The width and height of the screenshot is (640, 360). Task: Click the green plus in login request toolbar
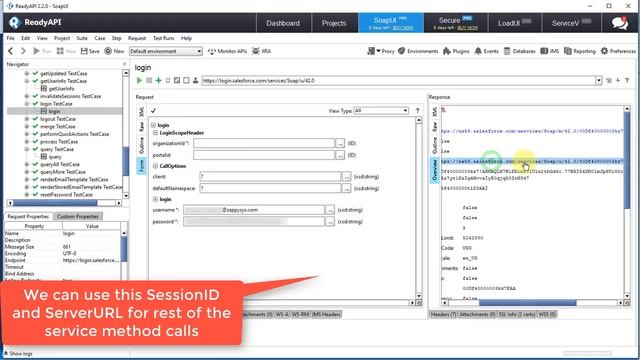[158, 80]
